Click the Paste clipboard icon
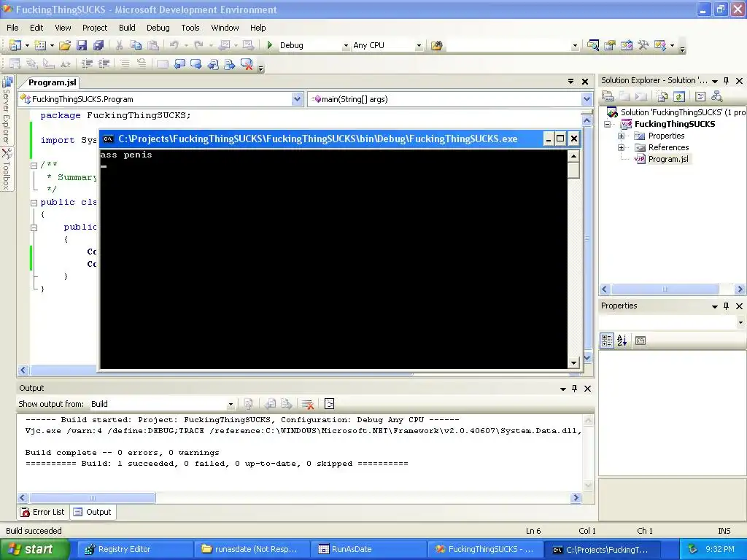Viewport: 747px width, 560px height. point(153,45)
